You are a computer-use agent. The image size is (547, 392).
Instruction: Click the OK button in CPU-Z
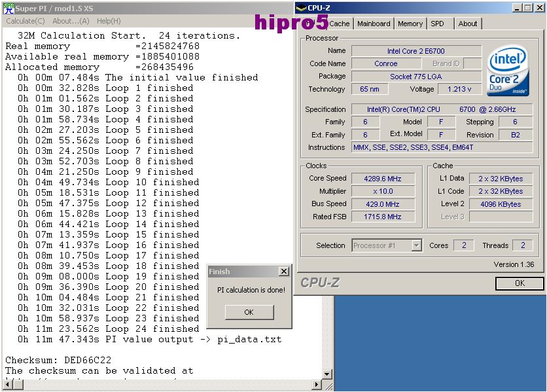click(519, 283)
